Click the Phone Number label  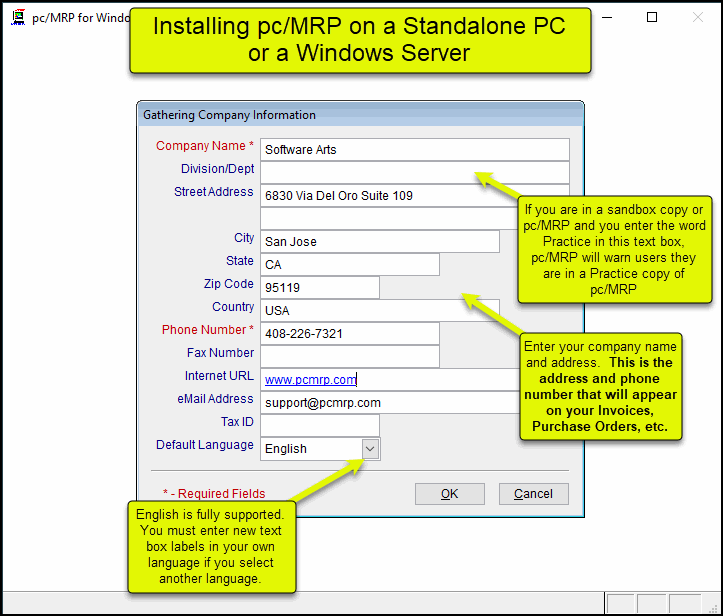click(207, 330)
